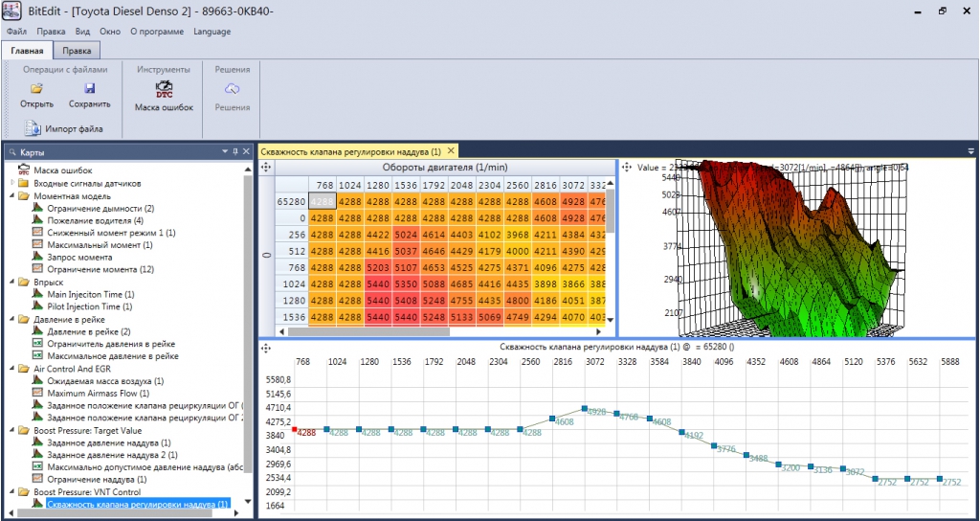Click the Давление в рейке (2) map icon
Image resolution: width=980 pixels, height=521 pixels.
(x=37, y=331)
